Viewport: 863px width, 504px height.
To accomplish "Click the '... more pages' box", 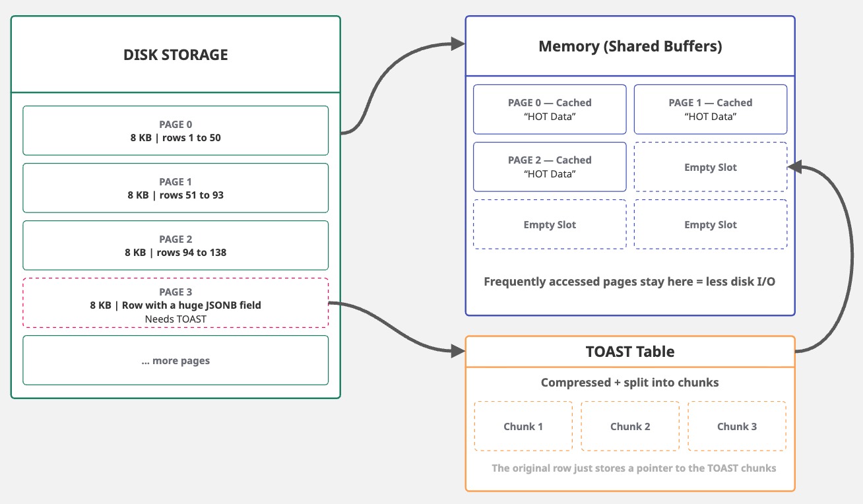I will [x=176, y=360].
